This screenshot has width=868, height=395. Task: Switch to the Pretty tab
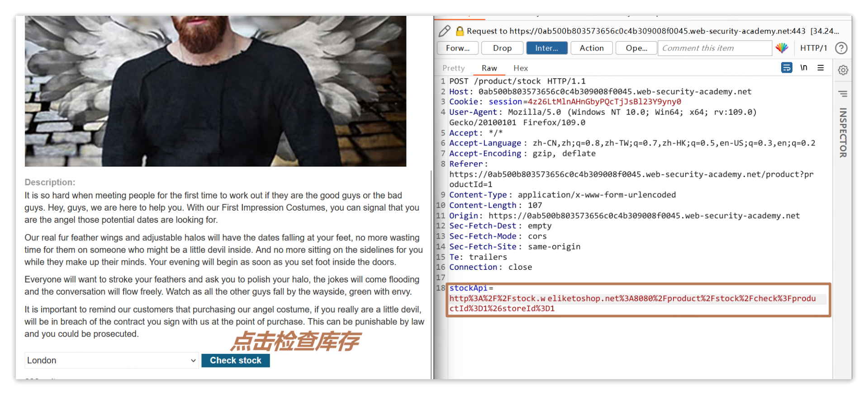453,68
